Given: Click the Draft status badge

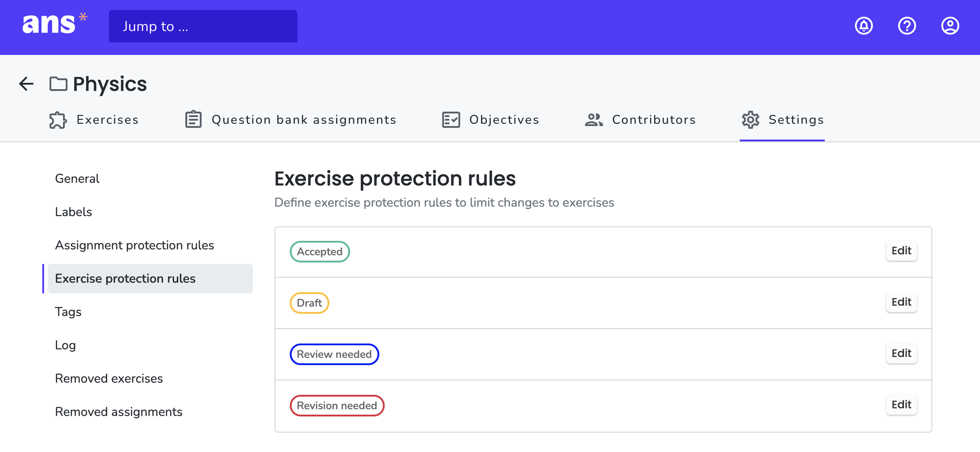Looking at the screenshot, I should [309, 303].
